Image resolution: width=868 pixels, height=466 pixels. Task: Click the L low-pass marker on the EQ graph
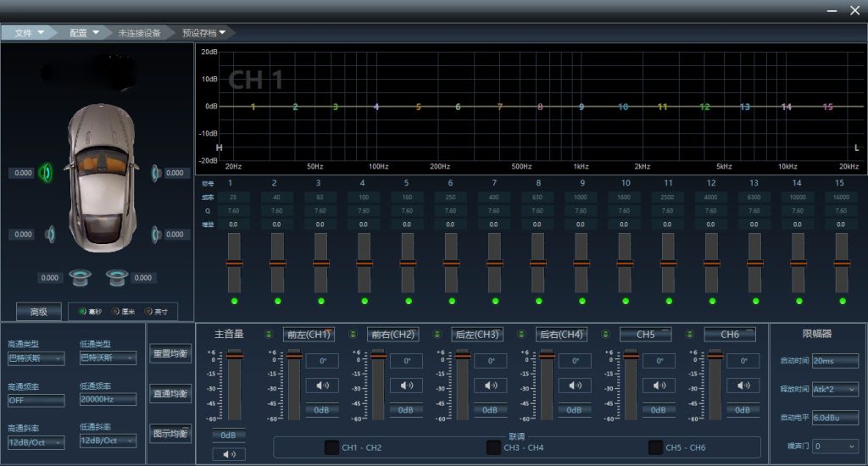(x=856, y=147)
